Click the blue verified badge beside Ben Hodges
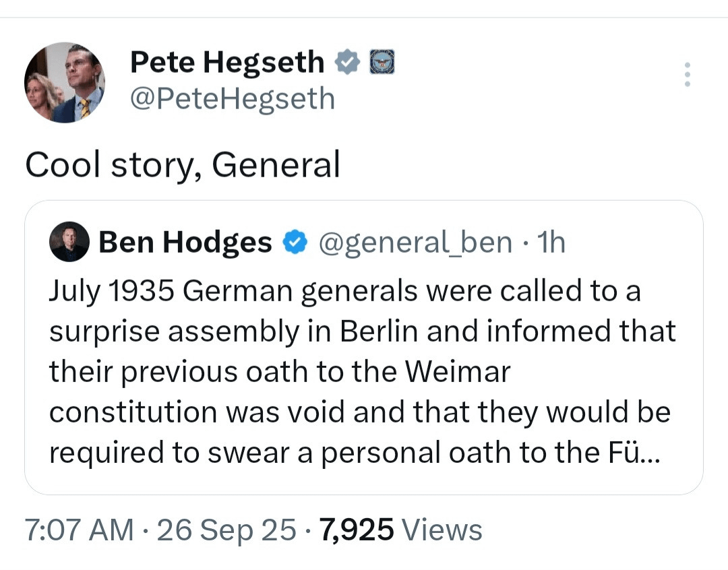 pos(294,243)
